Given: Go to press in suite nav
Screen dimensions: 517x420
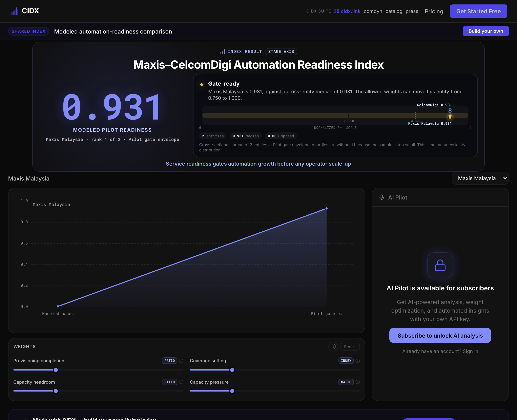Looking at the screenshot, I should click(x=412, y=11).
